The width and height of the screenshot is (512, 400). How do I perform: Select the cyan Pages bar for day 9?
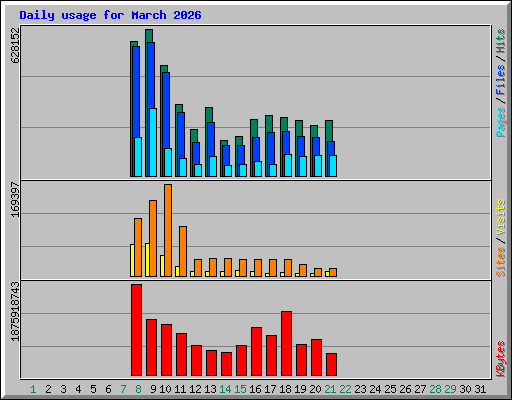click(x=153, y=142)
